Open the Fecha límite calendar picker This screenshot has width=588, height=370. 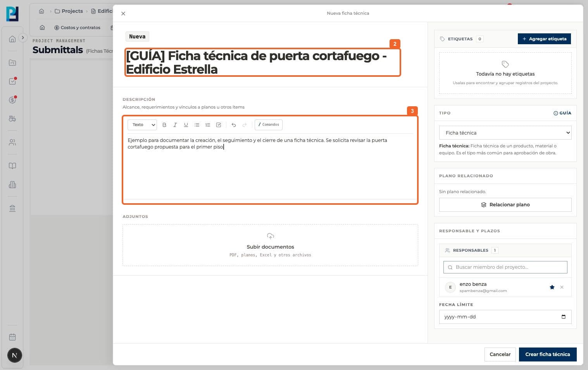click(x=564, y=317)
